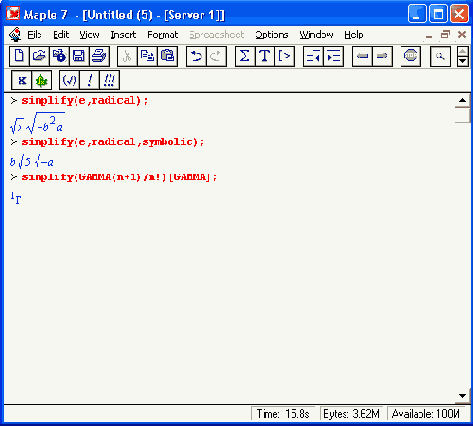
Task: Place cursor in the simplify(e,radical,symbolic) input line
Action: coord(113,142)
